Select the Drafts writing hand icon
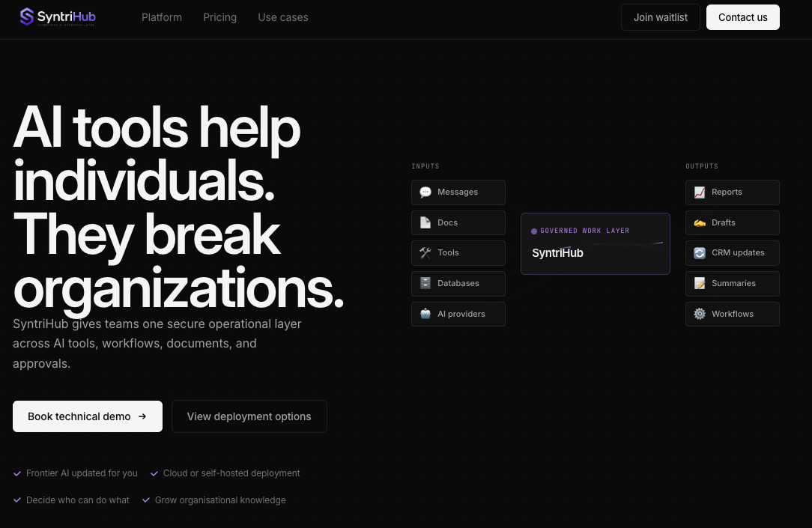812x528 pixels. click(700, 222)
